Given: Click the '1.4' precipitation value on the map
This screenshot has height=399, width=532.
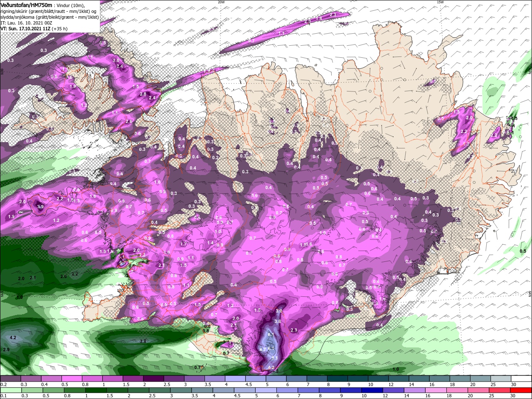Looking at the screenshot, I should click(210, 243).
